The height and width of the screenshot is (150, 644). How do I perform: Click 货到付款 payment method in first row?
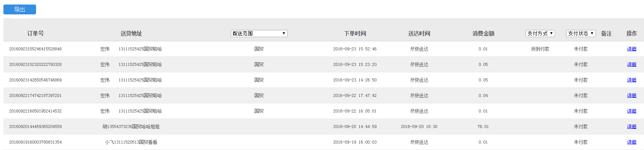540,49
